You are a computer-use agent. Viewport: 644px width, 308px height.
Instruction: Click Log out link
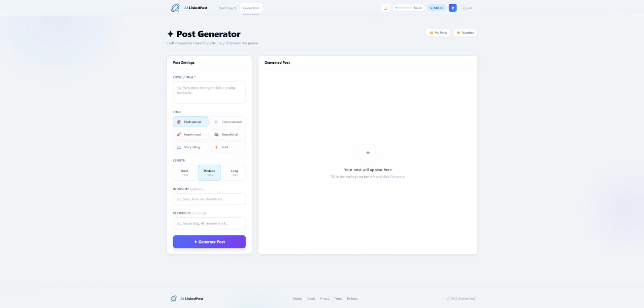pyautogui.click(x=466, y=8)
